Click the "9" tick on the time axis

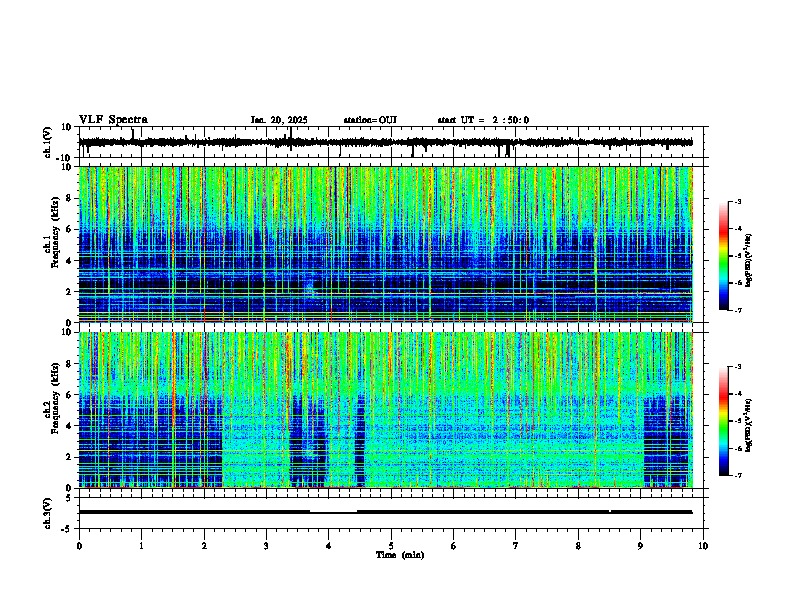pyautogui.click(x=640, y=546)
